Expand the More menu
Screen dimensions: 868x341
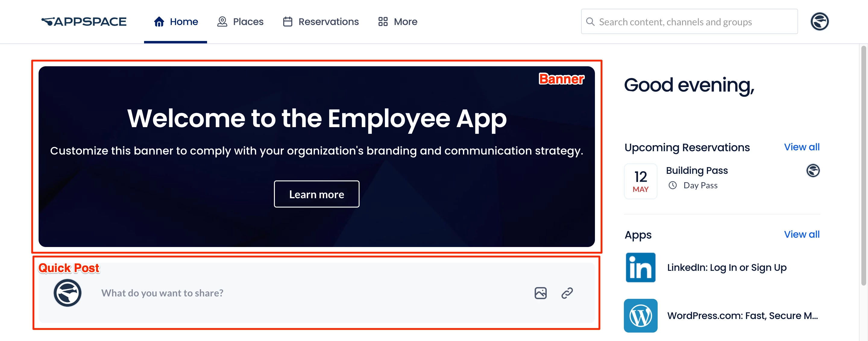click(x=398, y=22)
